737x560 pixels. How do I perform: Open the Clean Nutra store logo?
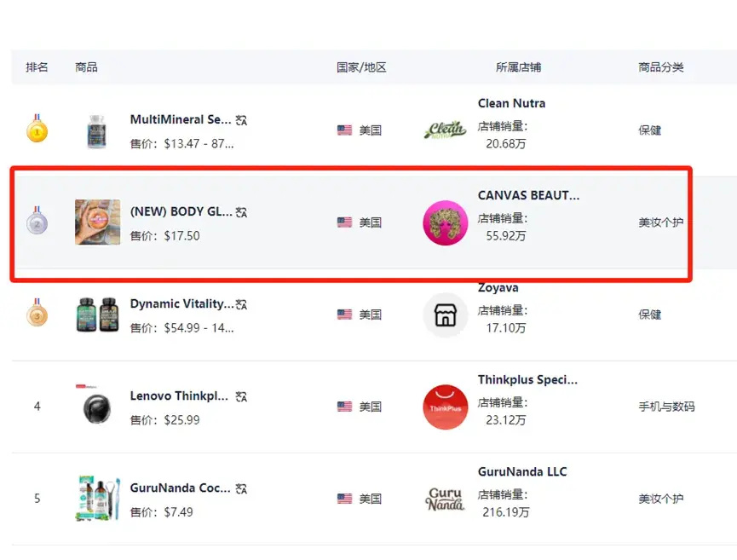tap(445, 130)
